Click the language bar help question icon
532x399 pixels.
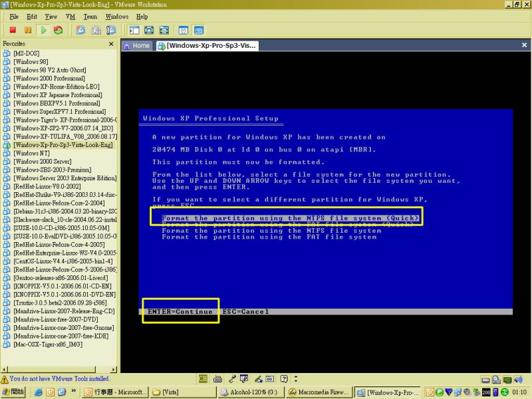[x=284, y=378]
